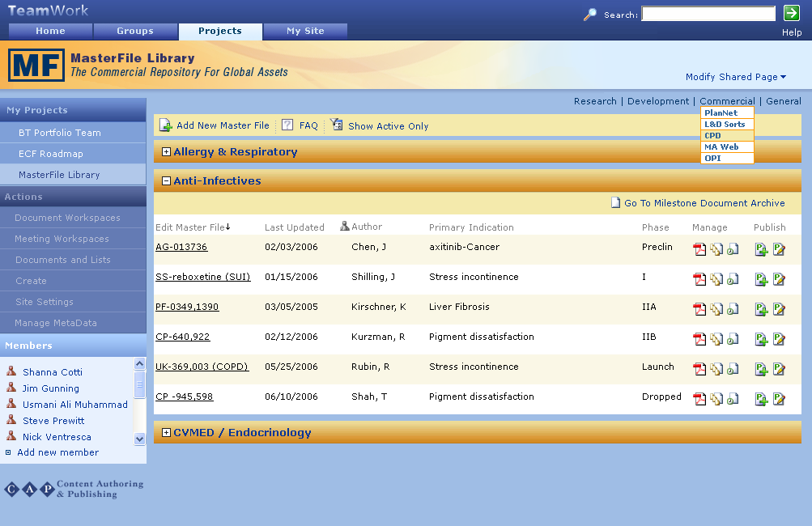Click the publish-add icon for CP-640,922
This screenshot has width=812, height=526.
[x=761, y=340]
